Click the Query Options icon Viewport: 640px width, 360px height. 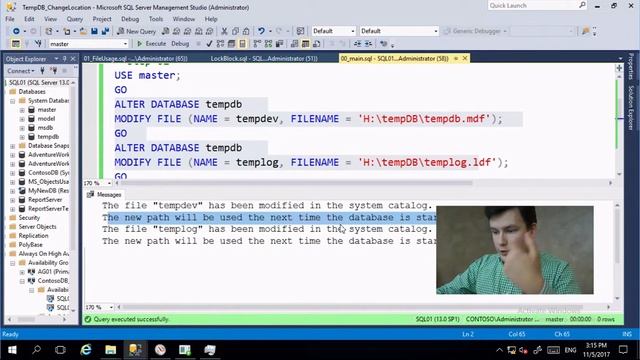231,44
